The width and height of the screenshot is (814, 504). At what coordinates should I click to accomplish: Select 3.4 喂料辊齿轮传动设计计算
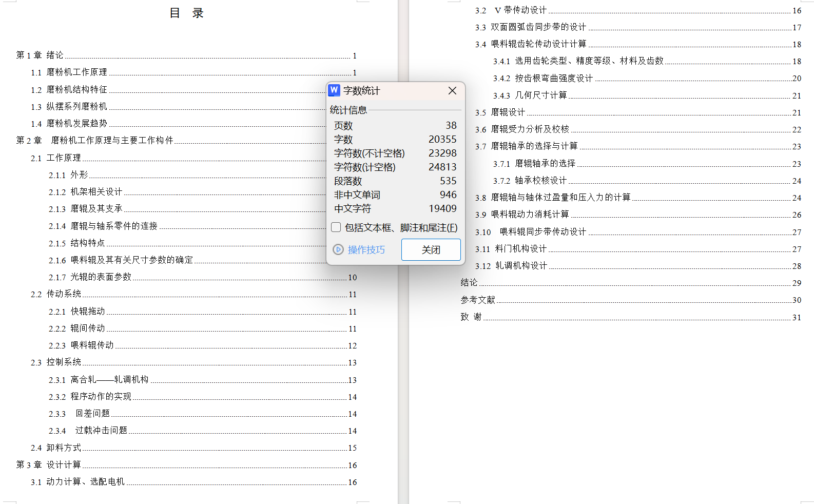[x=638, y=44]
